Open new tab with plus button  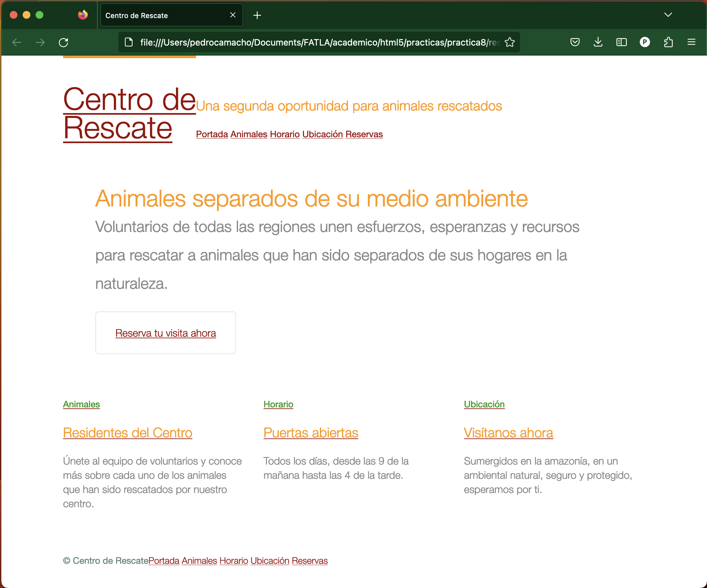[257, 16]
